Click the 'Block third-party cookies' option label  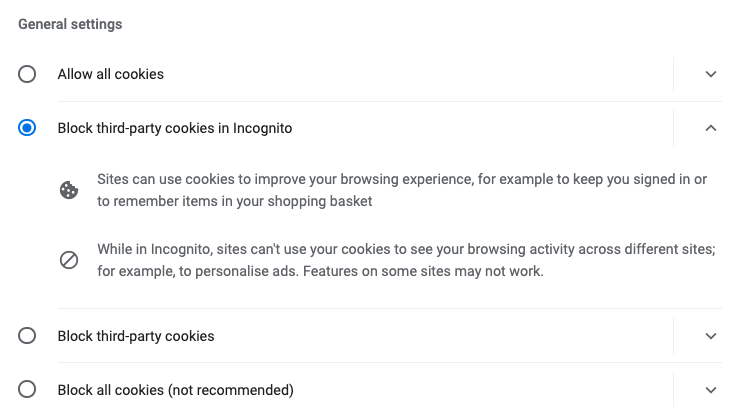136,336
